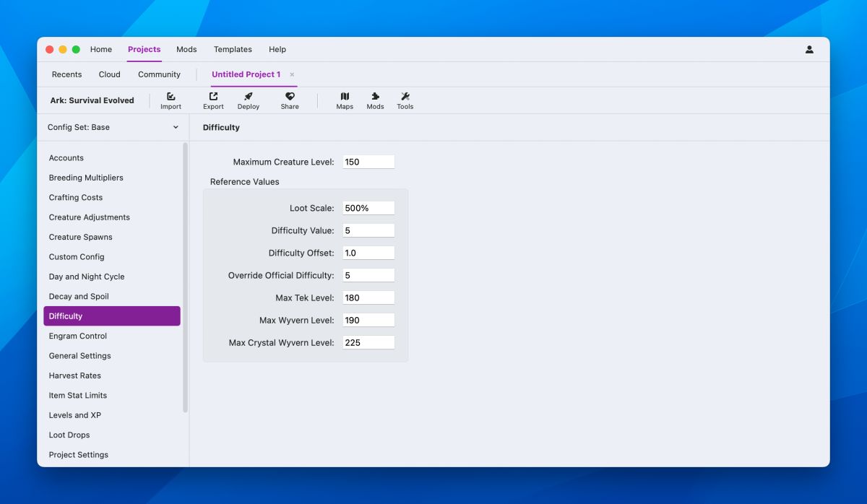Click the Max Wyvern Level field
Image resolution: width=867 pixels, height=504 pixels.
(368, 320)
